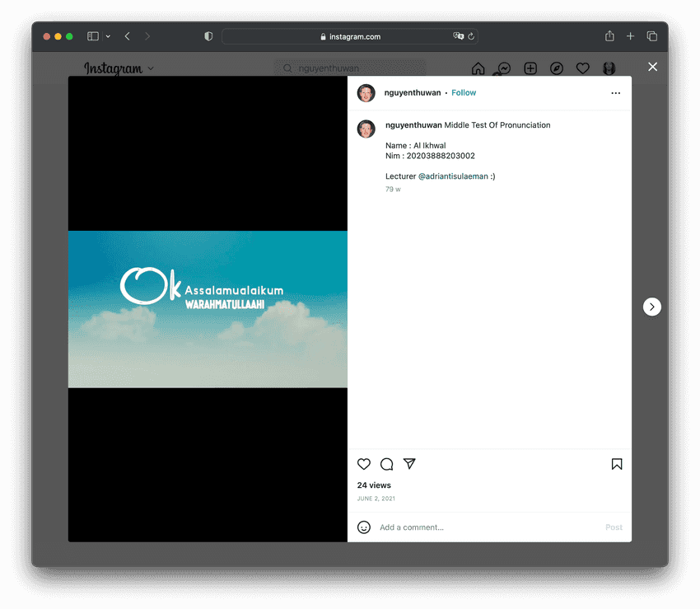Open a new Safari tab
This screenshot has height=609, width=700.
[630, 36]
